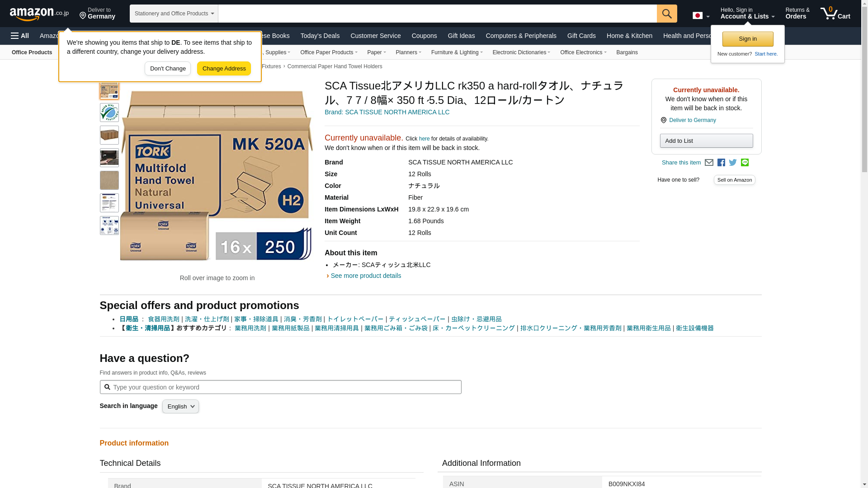This screenshot has height=488, width=868.
Task: Share this item on Facebook
Action: [721, 163]
